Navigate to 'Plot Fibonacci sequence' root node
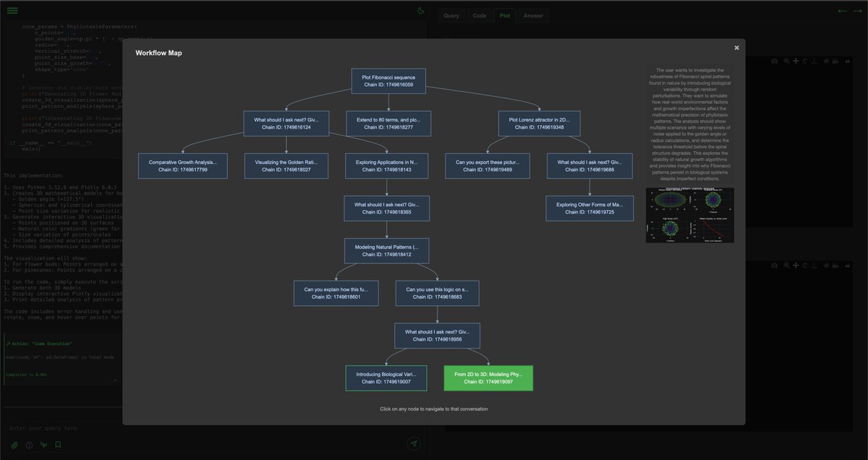Screen dimensions: 868x460 pyautogui.click(x=388, y=80)
